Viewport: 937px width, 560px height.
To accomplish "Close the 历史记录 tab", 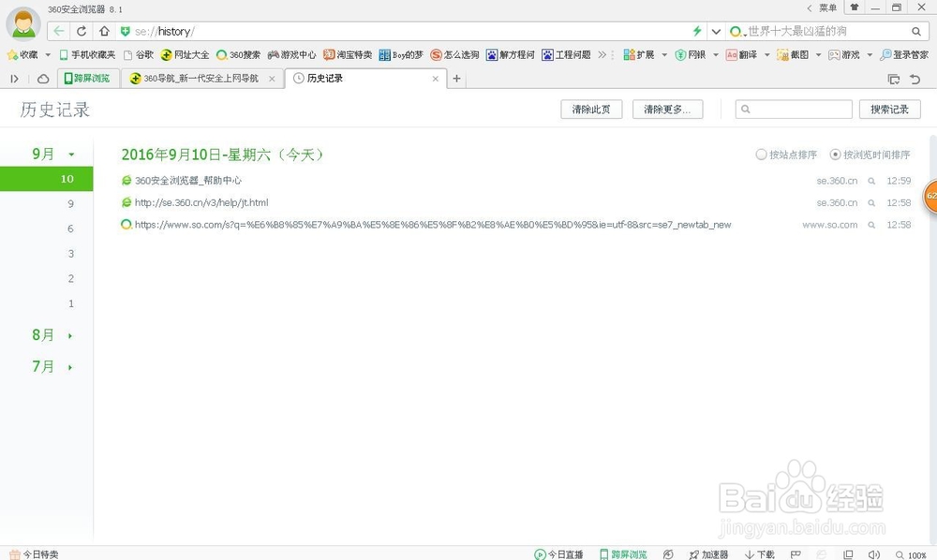I will tap(435, 79).
